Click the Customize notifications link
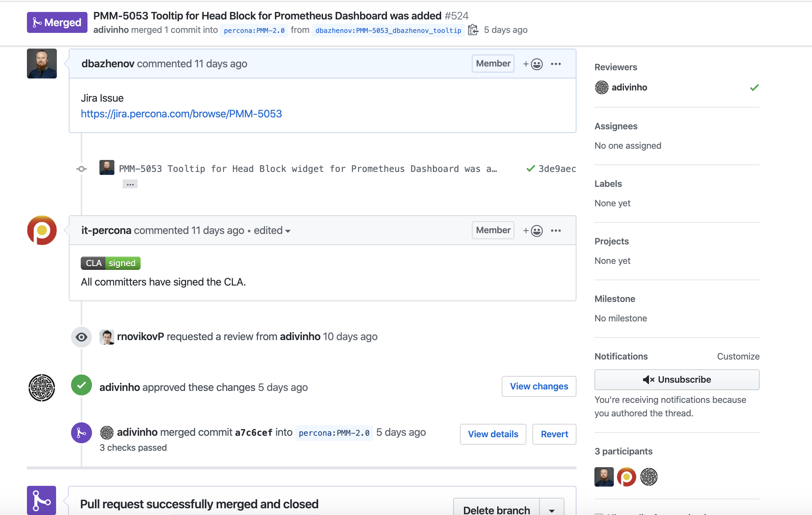The height and width of the screenshot is (515, 812). [x=738, y=357]
